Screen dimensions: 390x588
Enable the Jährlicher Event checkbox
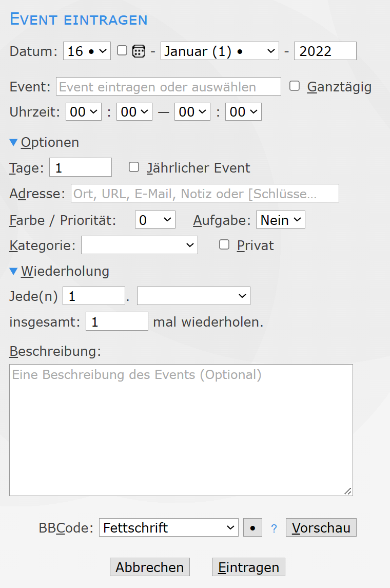134,167
